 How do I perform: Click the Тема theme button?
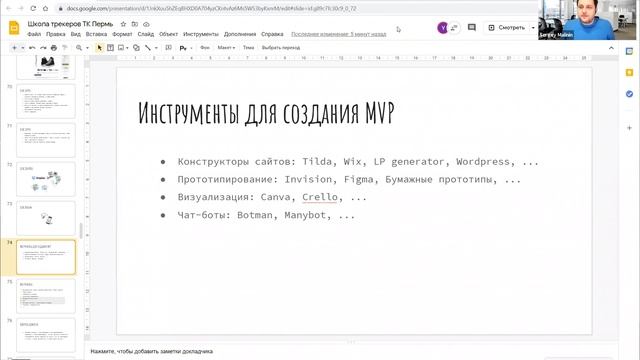tap(248, 48)
